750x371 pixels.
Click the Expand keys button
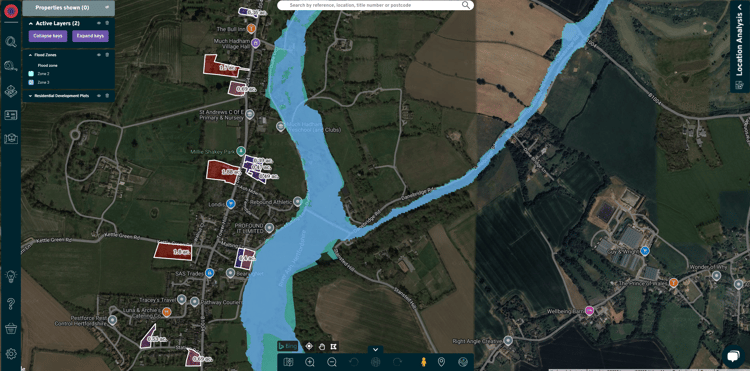(90, 36)
